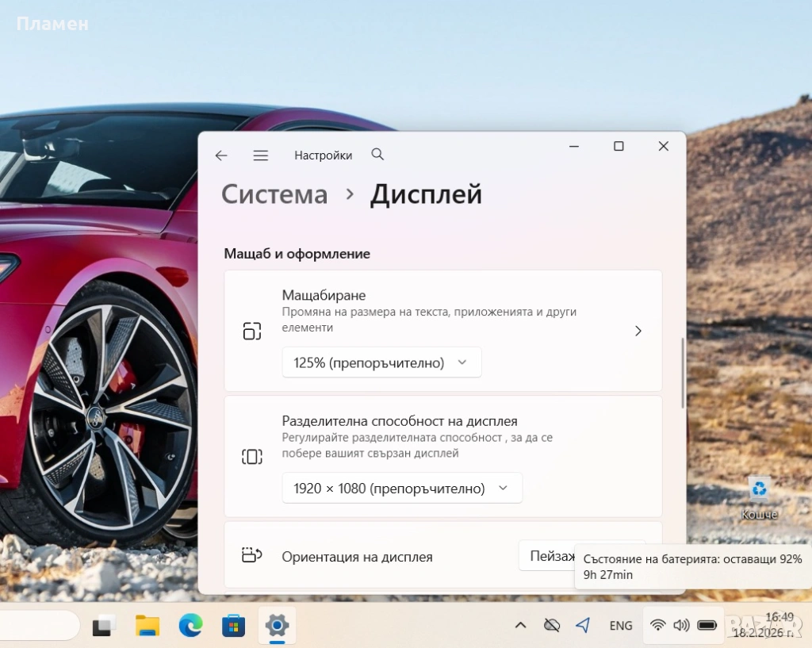
Task: Open the 1920 × 1080 resolution dropdown
Action: point(401,489)
